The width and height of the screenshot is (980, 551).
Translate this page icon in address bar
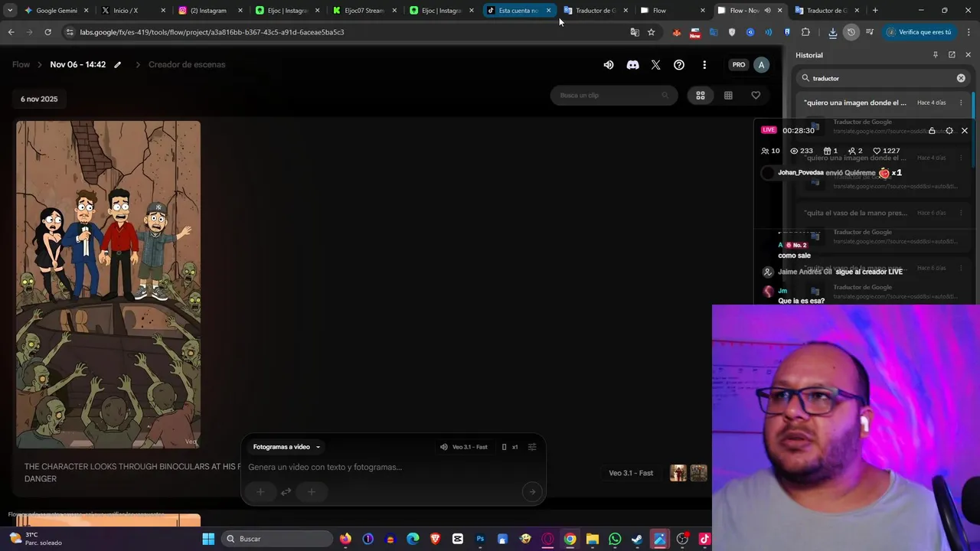point(635,32)
